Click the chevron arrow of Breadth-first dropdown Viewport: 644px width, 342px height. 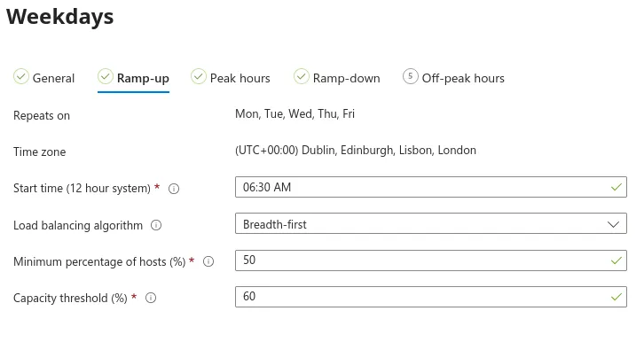pyautogui.click(x=613, y=224)
